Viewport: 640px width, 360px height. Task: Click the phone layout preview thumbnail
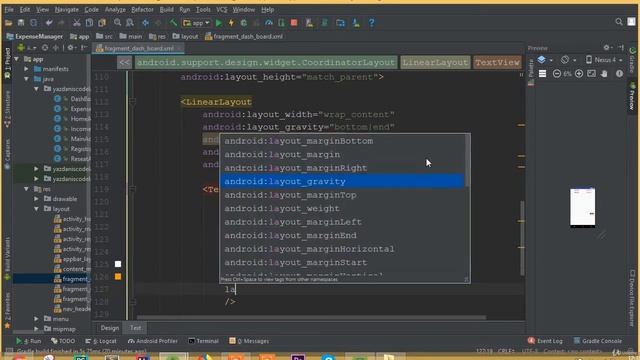582,207
